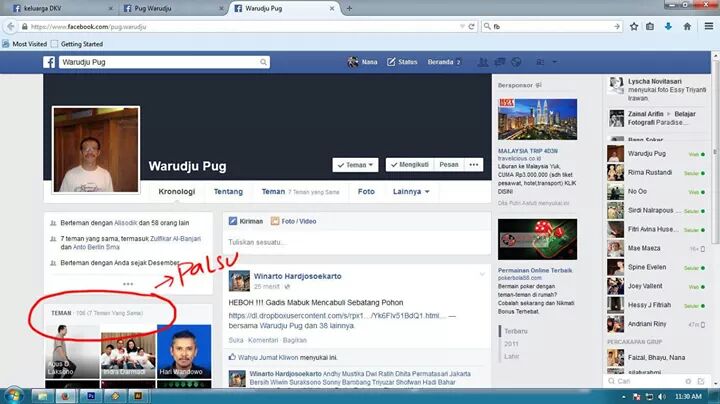Click the browser address bar
The height and width of the screenshot is (404, 720).
(242, 27)
